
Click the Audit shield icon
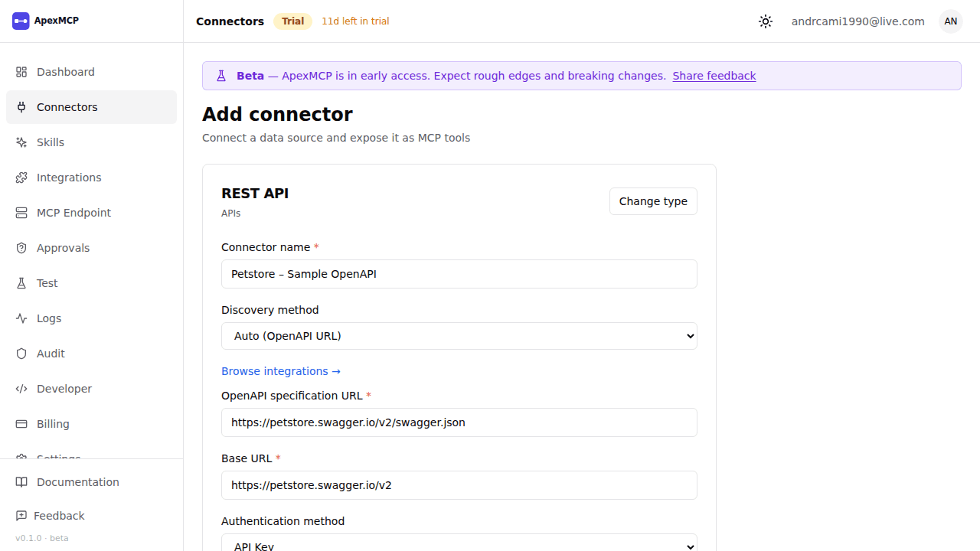(21, 354)
